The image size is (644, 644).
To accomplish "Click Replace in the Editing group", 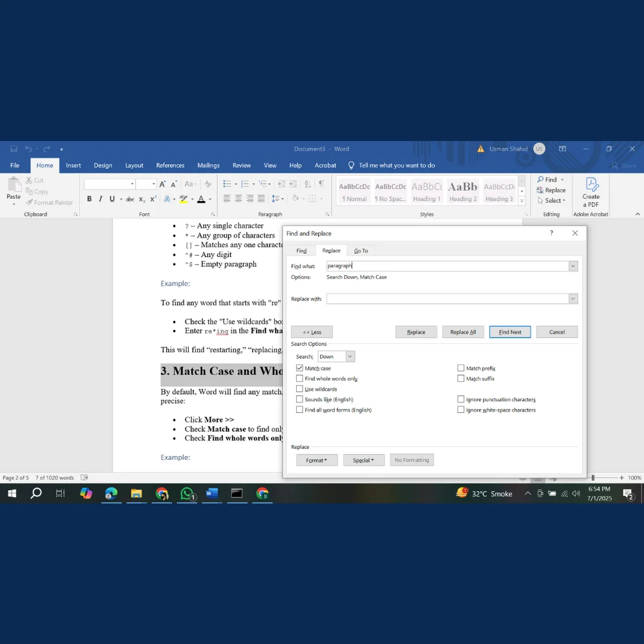I will (551, 190).
